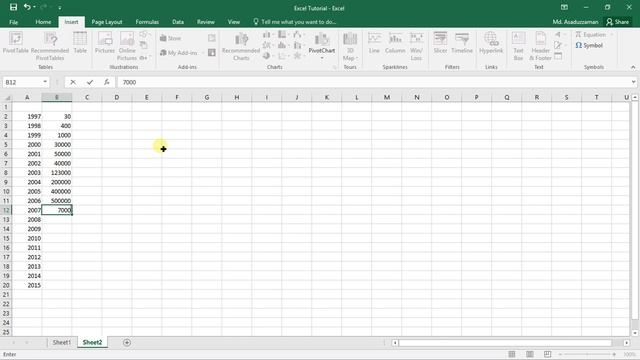The width and height of the screenshot is (640, 360).
Task: Open the View ribbon tab
Action: [234, 22]
